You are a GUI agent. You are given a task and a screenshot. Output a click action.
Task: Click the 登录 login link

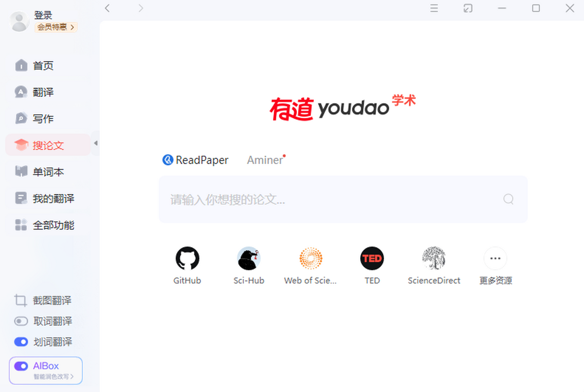pos(43,15)
